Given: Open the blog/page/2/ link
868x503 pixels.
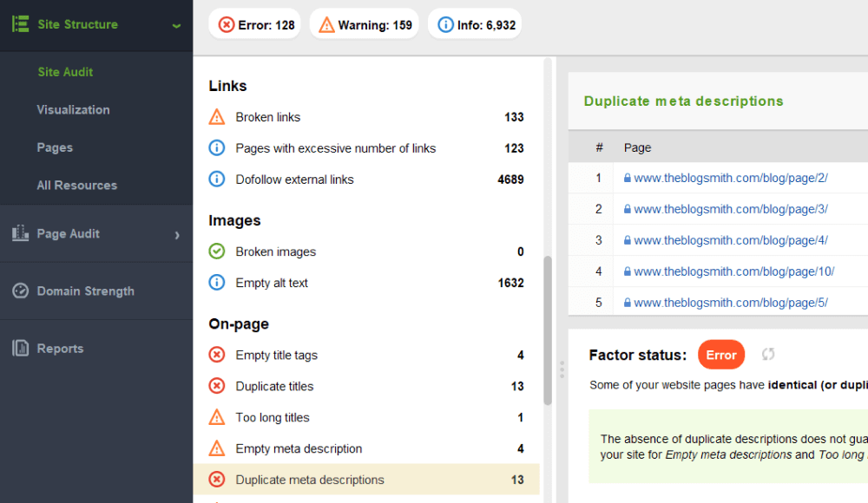Looking at the screenshot, I should pos(730,178).
